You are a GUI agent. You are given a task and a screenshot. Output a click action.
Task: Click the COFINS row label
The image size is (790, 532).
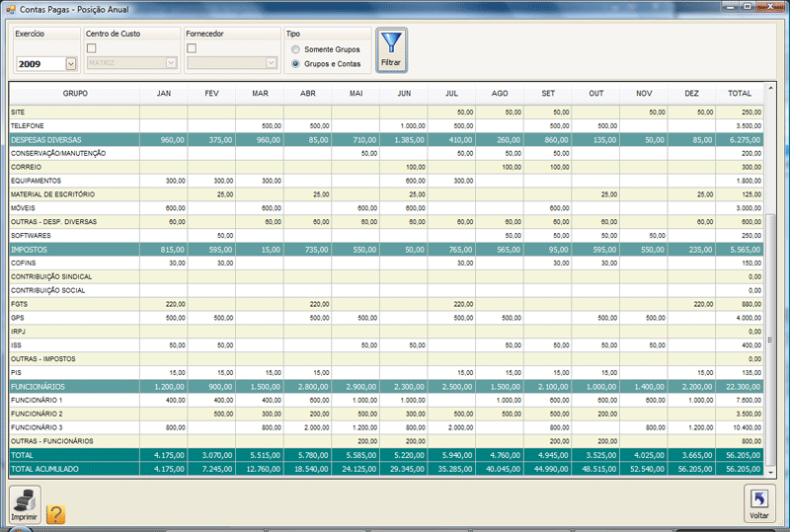tap(24, 263)
